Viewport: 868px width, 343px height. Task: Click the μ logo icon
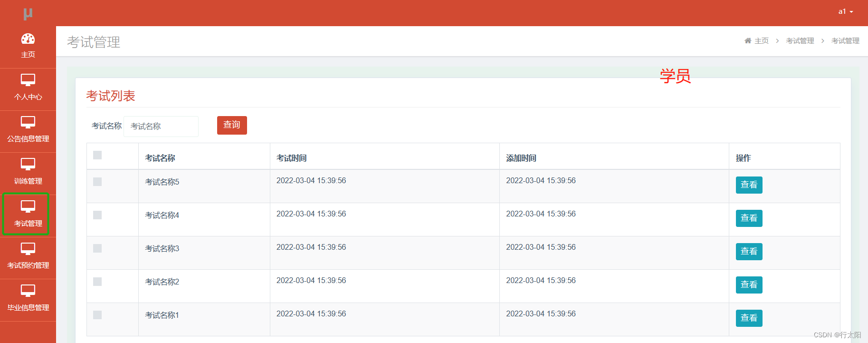point(28,14)
